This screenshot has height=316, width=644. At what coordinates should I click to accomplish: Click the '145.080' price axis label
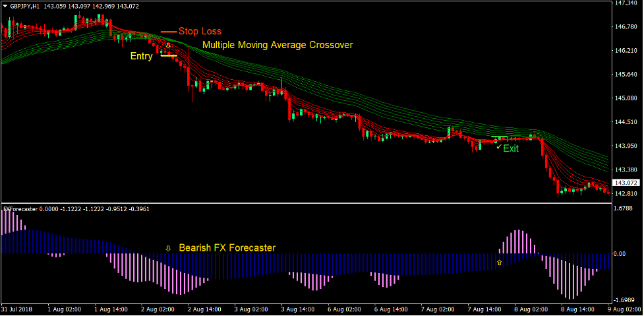coord(626,98)
